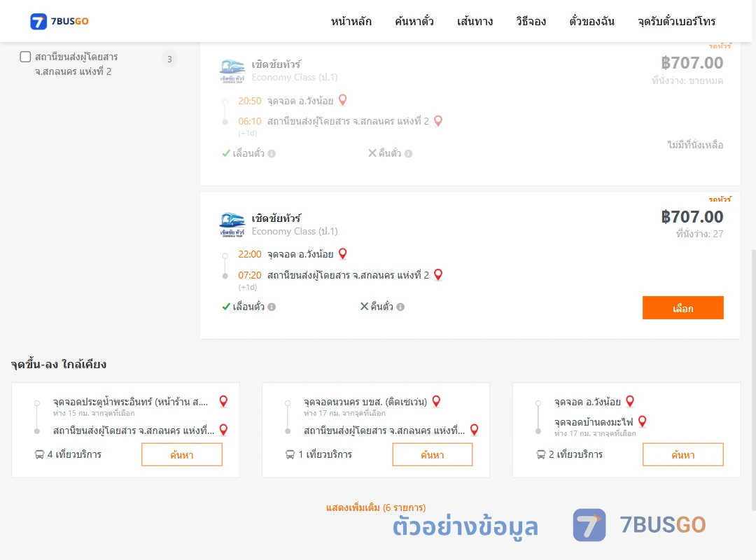Click the เชิดชัยทัวร์ bus logo on 20:50 trip
Image resolution: width=756 pixels, height=560 pixels.
(232, 71)
